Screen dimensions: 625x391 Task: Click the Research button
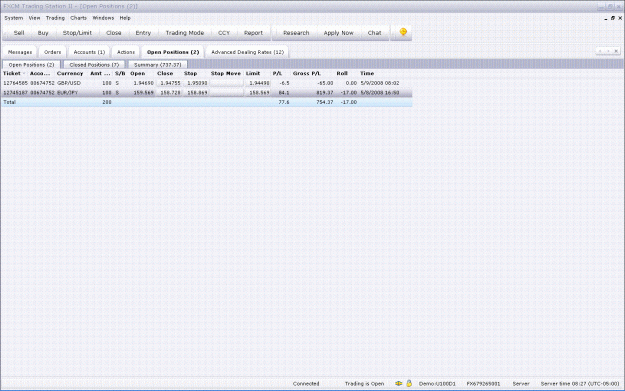[296, 33]
